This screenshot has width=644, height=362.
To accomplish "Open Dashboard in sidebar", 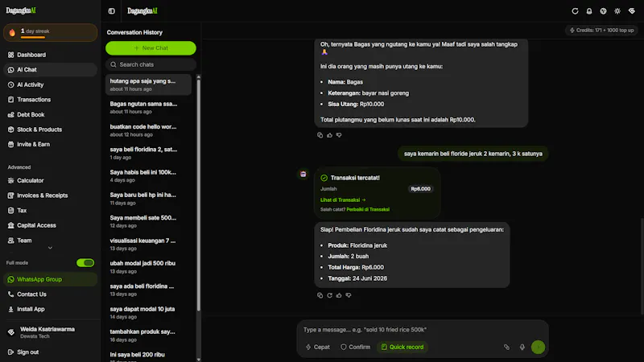I will click(x=50, y=55).
